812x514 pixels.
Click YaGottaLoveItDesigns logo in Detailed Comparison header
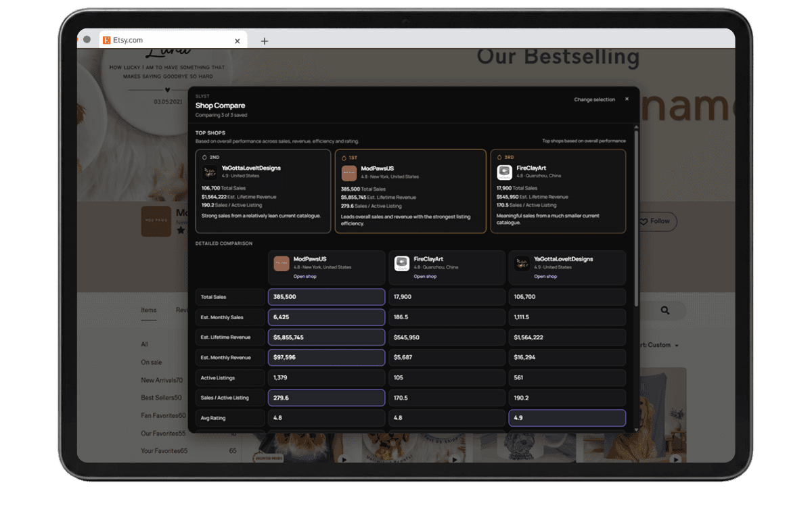(522, 263)
